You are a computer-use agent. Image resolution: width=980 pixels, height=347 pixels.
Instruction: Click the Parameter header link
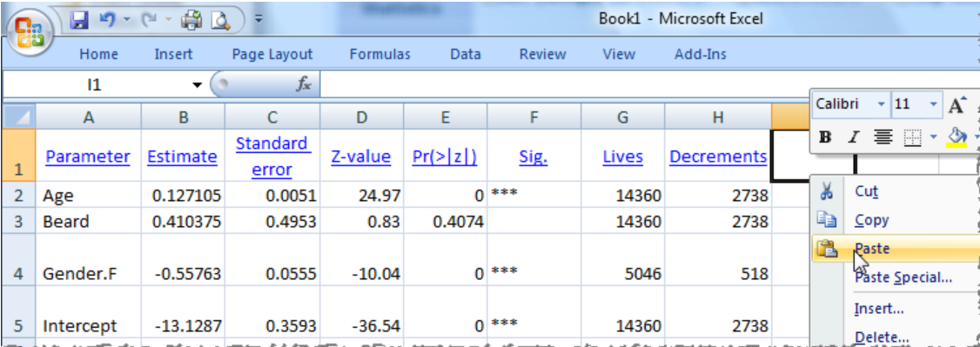88,156
